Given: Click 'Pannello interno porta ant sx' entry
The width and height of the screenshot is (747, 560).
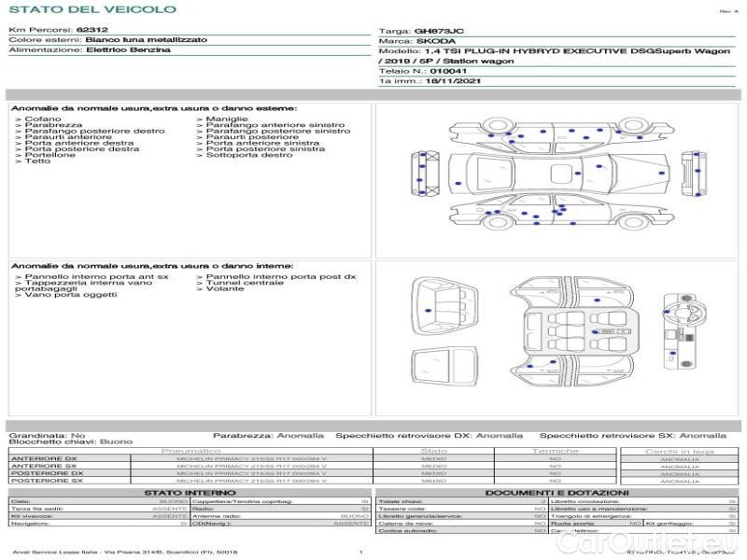Looking at the screenshot, I should point(92,276).
